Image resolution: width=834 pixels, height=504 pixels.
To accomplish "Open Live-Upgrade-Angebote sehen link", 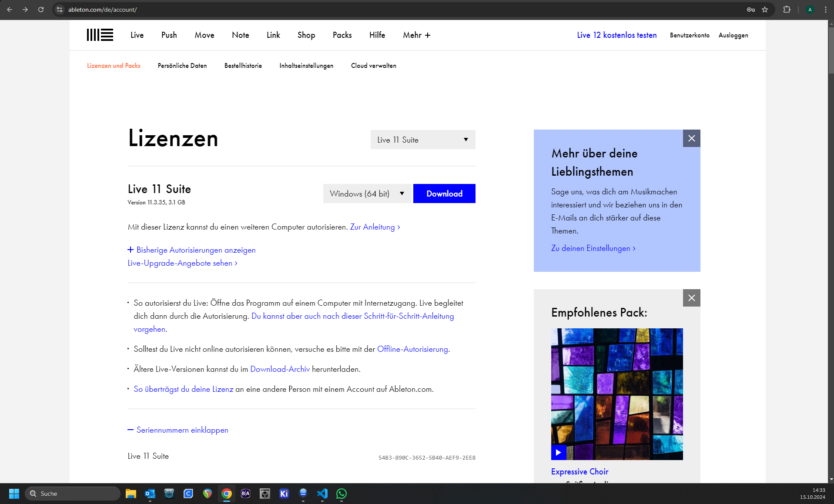I will pyautogui.click(x=182, y=263).
